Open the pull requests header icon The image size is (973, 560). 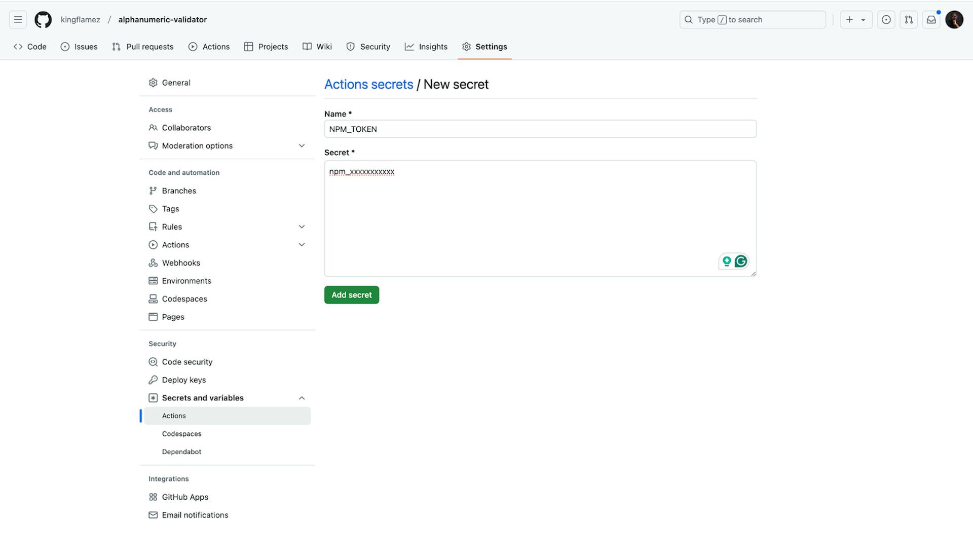click(908, 20)
